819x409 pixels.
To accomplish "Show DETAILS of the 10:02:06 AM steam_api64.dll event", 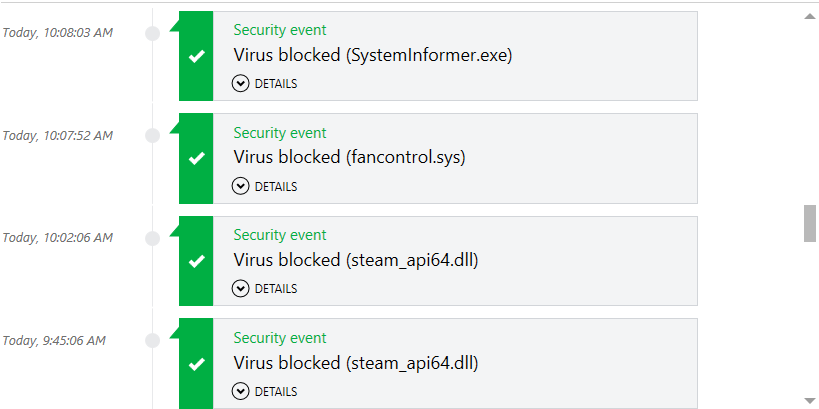I will coord(265,289).
